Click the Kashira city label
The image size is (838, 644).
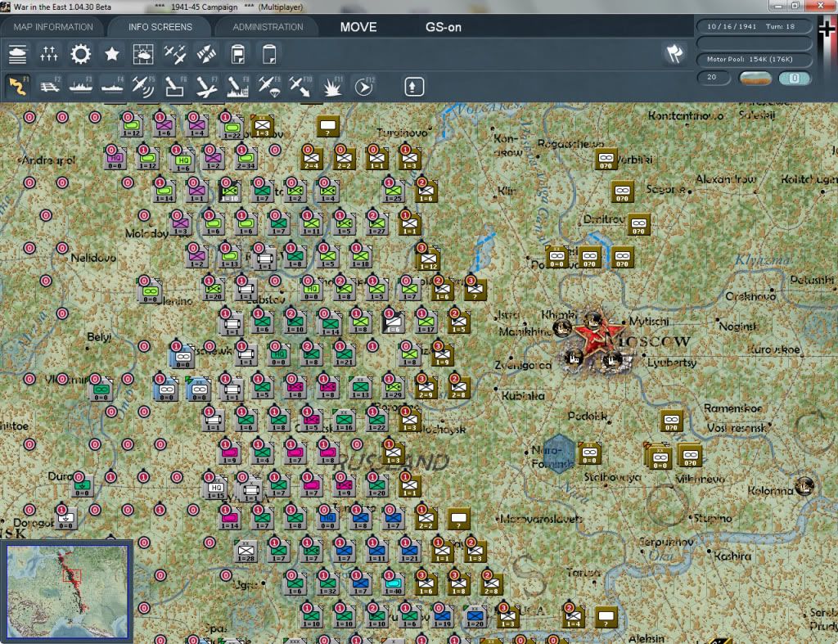[x=732, y=556]
